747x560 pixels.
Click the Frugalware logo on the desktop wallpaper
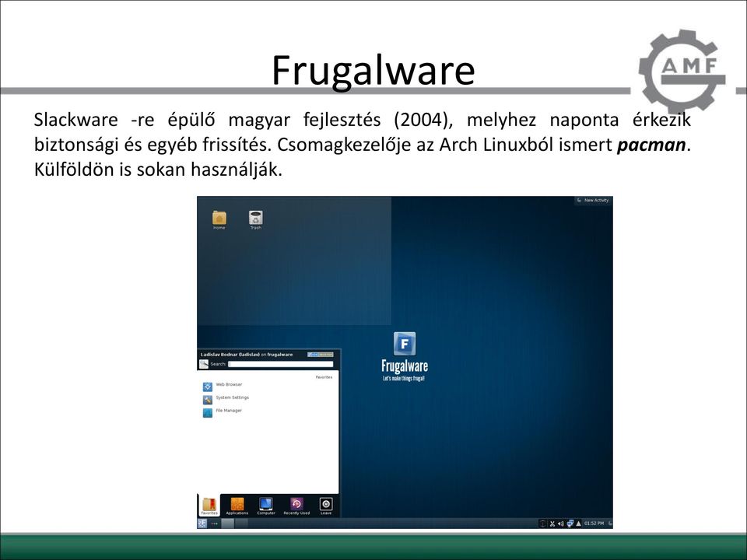pos(405,357)
